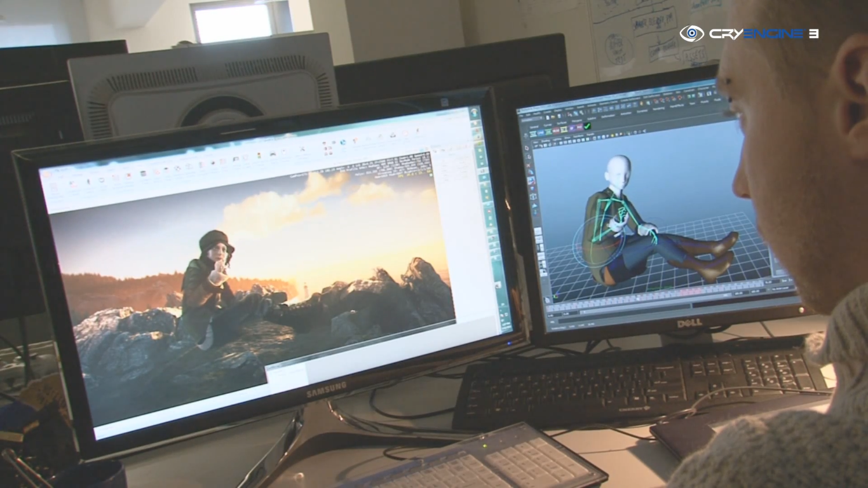The width and height of the screenshot is (868, 488).
Task: Choose the single-pane layout button in Maya
Action: (x=538, y=231)
